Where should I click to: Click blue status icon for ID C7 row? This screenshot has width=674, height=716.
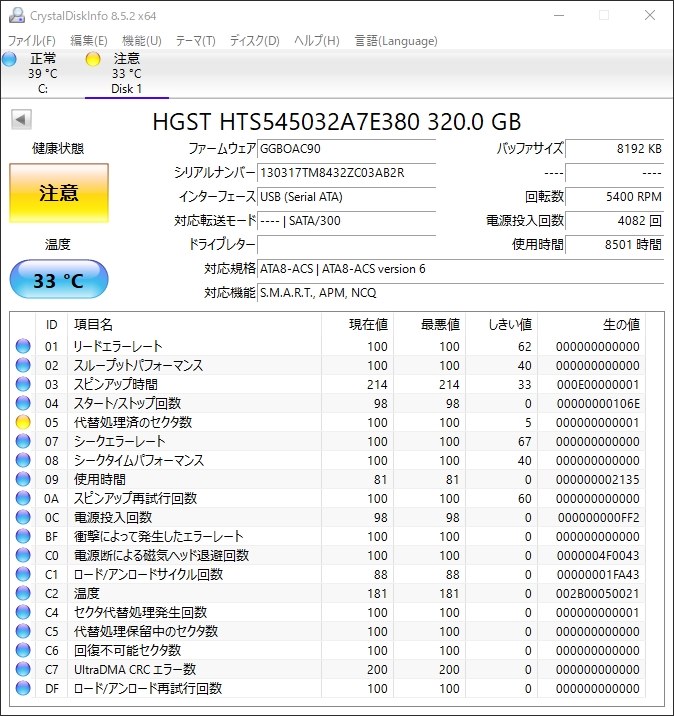point(23,669)
